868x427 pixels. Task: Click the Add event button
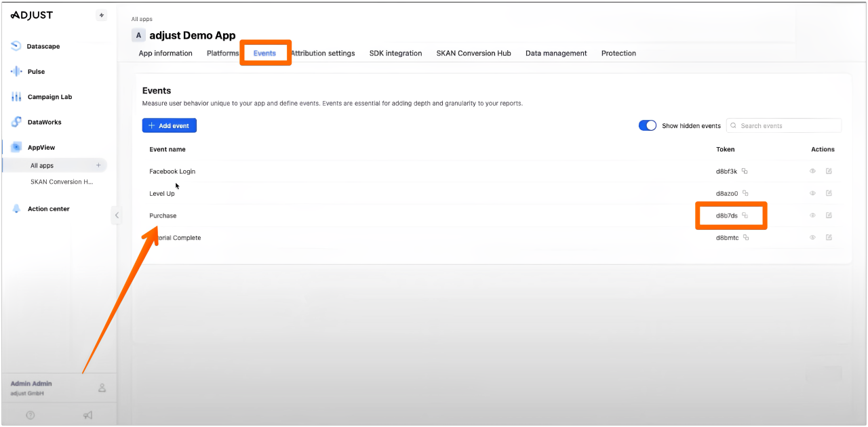coord(169,125)
